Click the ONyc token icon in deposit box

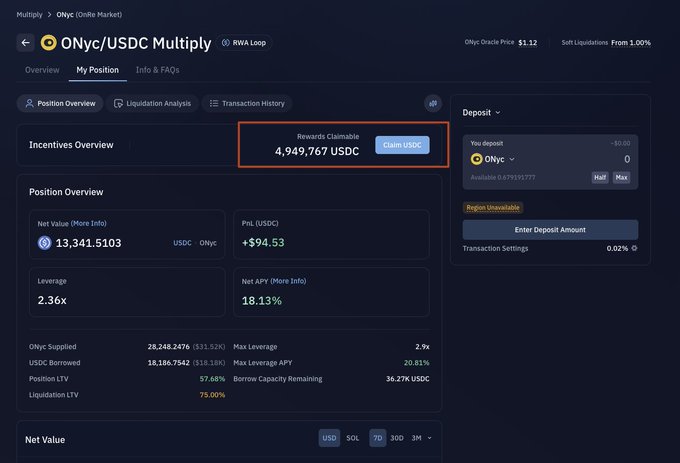477,159
